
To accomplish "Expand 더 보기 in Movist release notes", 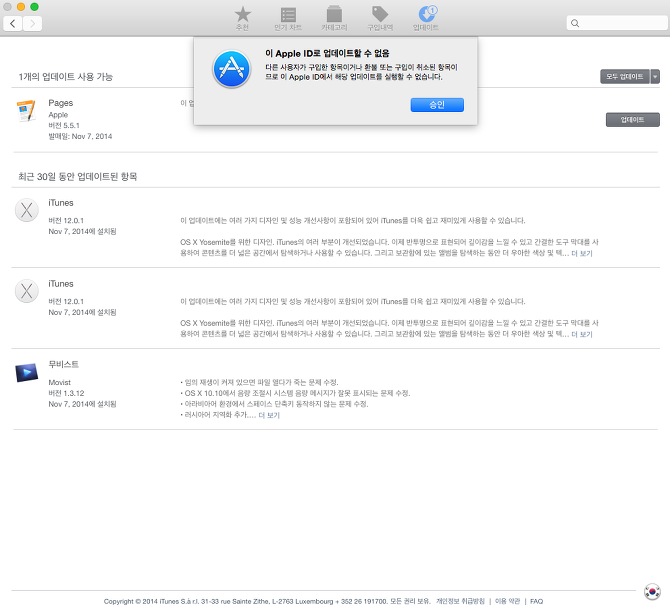I will (269, 415).
